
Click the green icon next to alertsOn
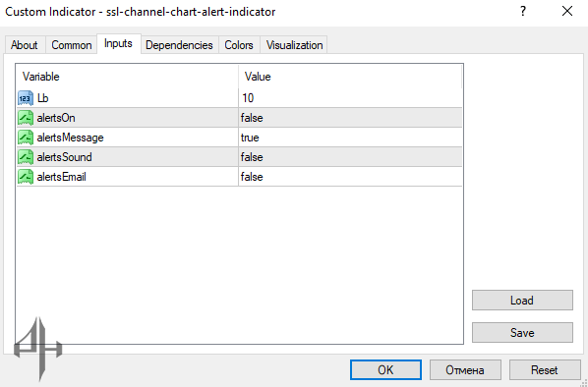click(26, 118)
